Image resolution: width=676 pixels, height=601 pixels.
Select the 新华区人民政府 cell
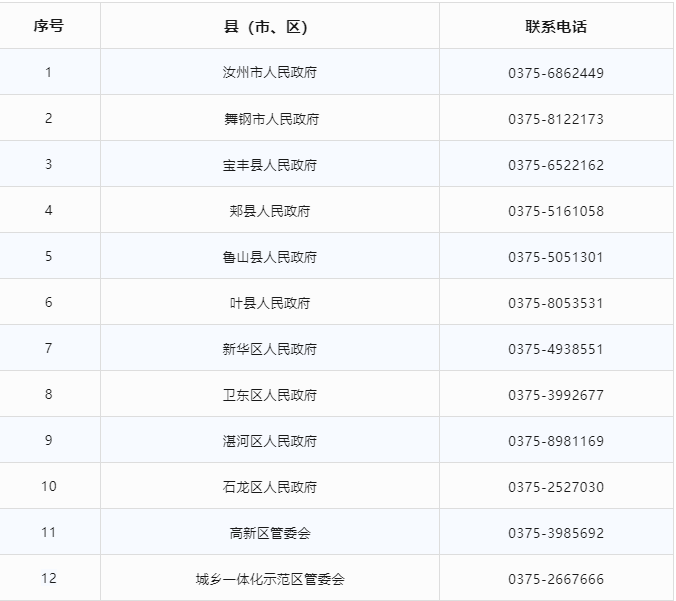pos(270,349)
